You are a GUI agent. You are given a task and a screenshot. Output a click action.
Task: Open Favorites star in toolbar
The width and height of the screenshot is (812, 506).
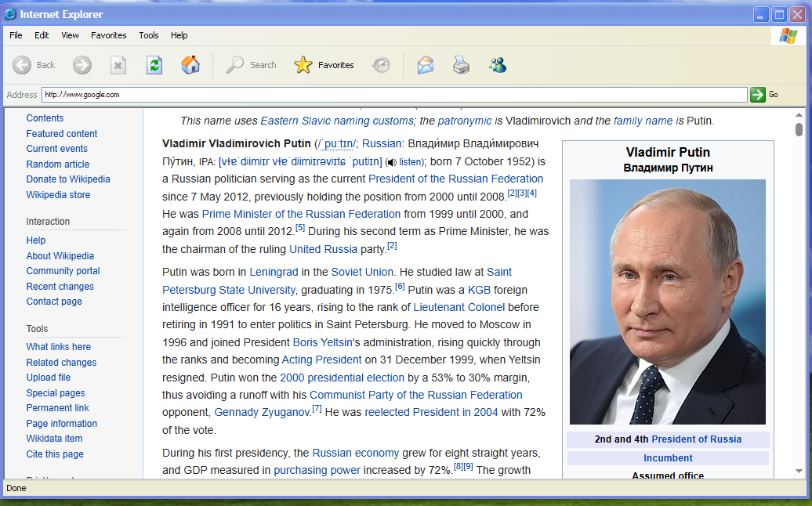303,65
